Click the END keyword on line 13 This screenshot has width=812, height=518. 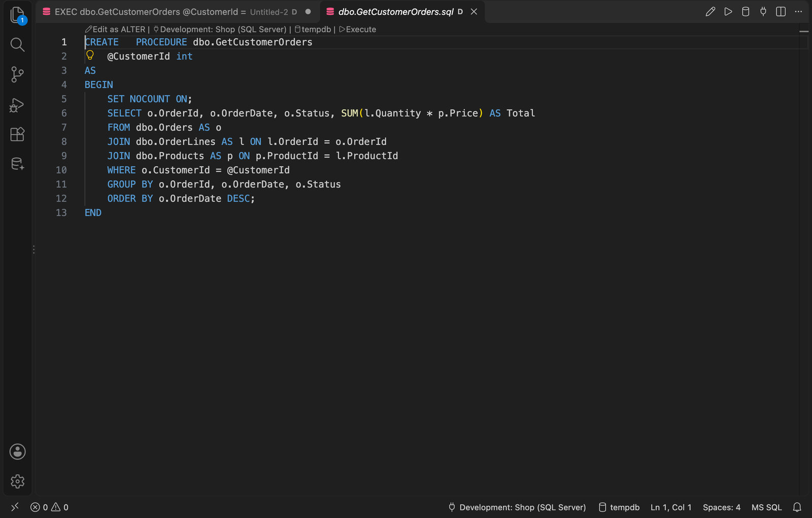(x=93, y=213)
